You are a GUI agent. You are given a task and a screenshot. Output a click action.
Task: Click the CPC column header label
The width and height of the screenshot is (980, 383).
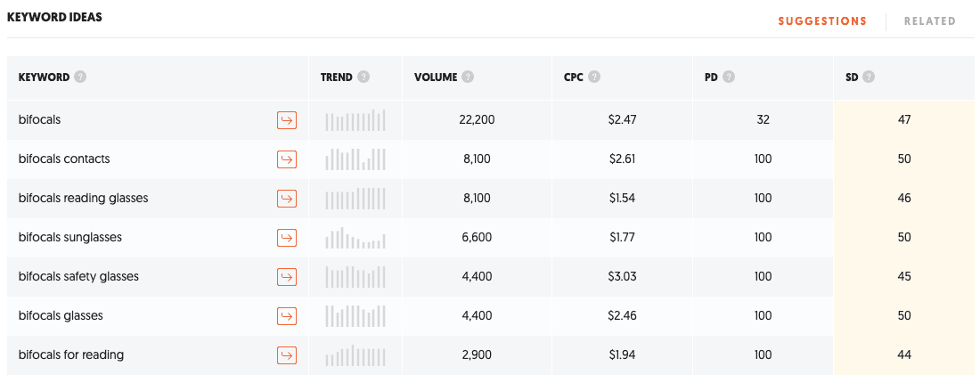coord(574,77)
